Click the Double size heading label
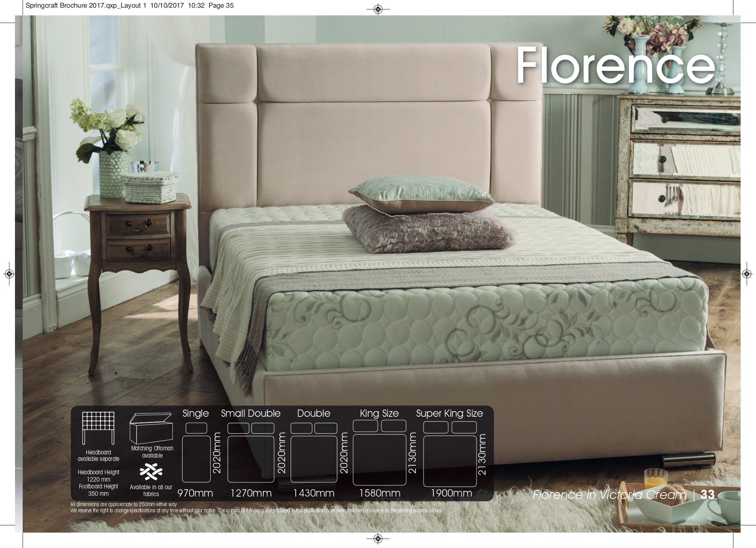This screenshot has width=756, height=548. (x=314, y=414)
